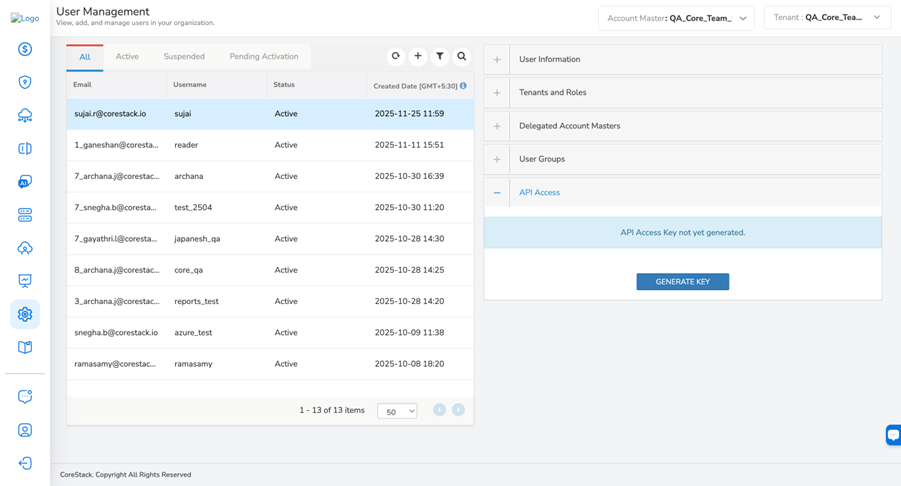Open the AI chat icon in sidebar

pos(25,182)
